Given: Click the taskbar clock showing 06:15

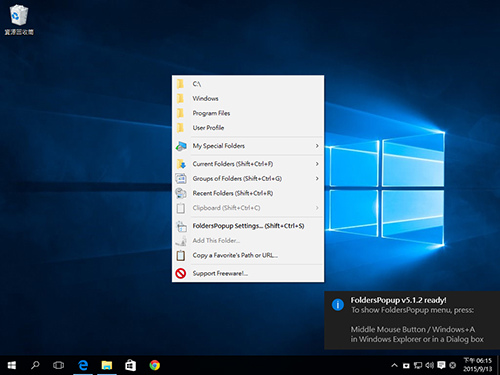Looking at the screenshot, I should point(478,365).
